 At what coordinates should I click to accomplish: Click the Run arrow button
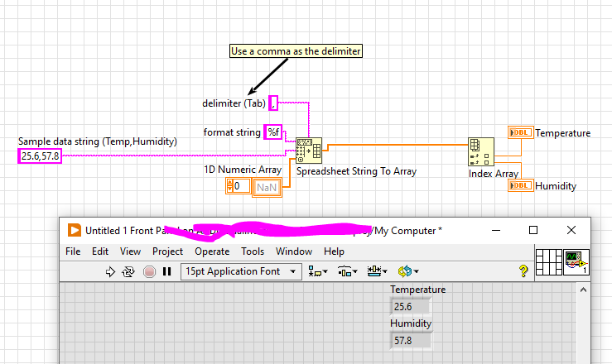109,271
